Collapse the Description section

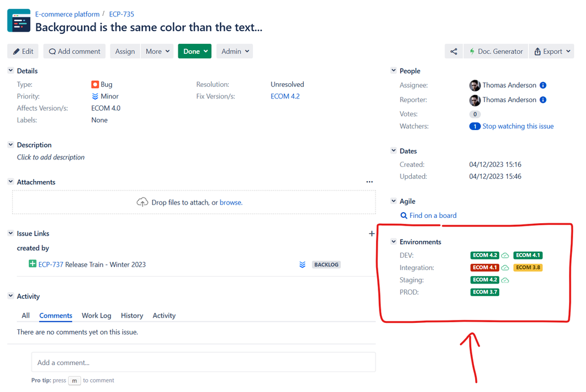[11, 145]
